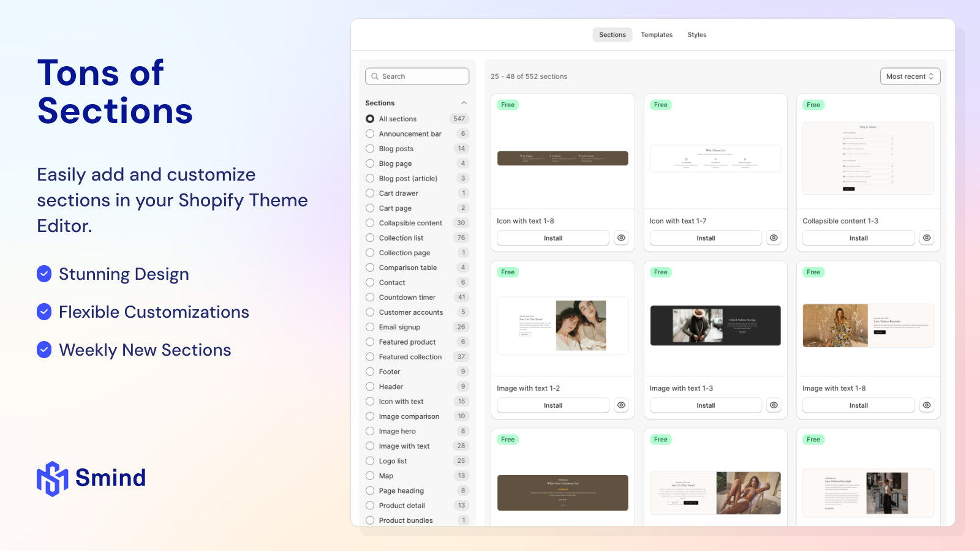Install the Collapsible content 1-3 section
The width and height of the screenshot is (980, 551).
click(859, 238)
